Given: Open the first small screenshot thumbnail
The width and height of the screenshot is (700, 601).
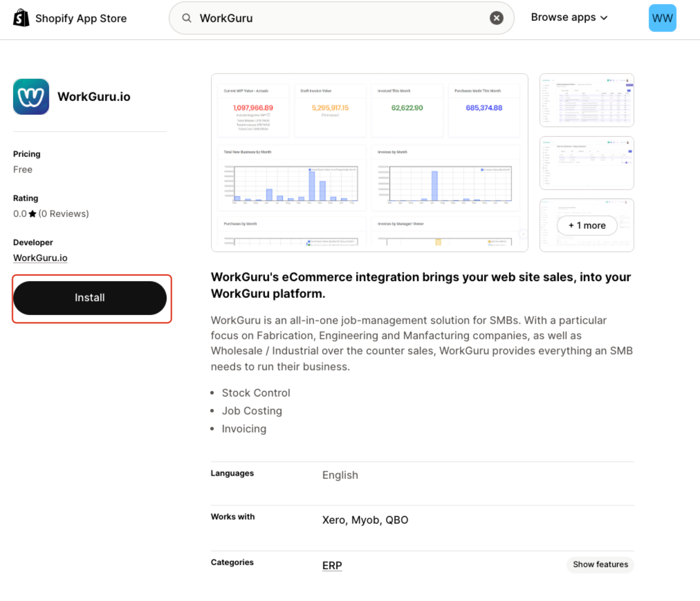Looking at the screenshot, I should coord(587,100).
